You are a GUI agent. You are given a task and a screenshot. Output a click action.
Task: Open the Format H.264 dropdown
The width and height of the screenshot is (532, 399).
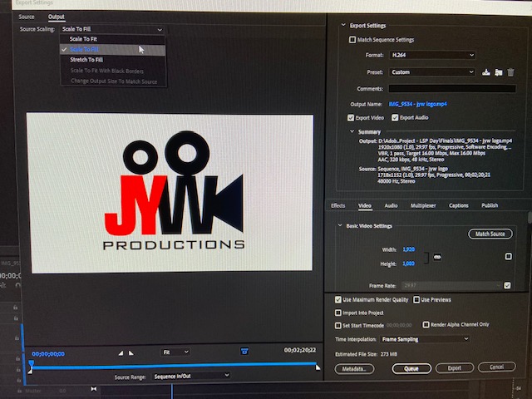point(432,55)
